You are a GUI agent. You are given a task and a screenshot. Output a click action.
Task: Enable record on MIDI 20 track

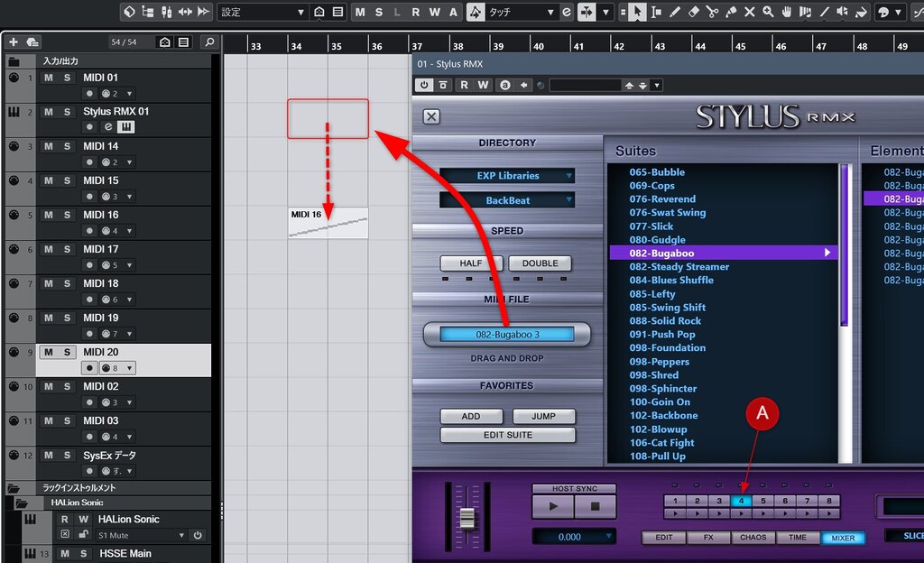point(89,368)
